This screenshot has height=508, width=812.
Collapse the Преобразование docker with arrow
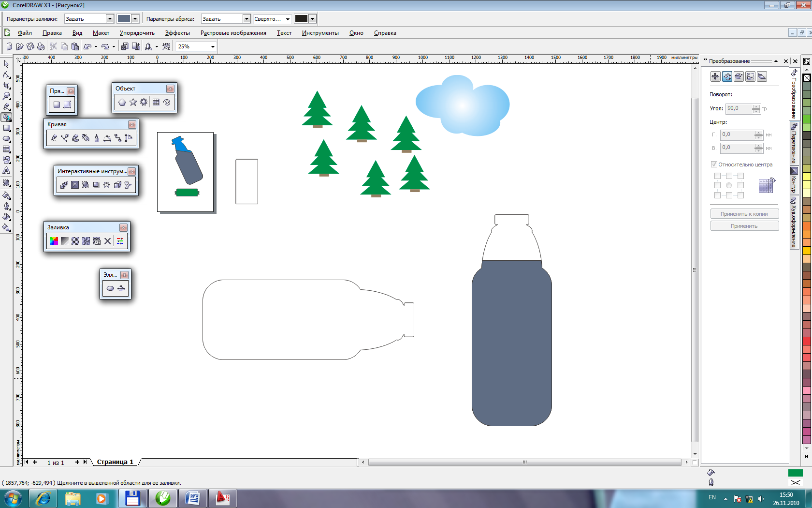pyautogui.click(x=776, y=61)
